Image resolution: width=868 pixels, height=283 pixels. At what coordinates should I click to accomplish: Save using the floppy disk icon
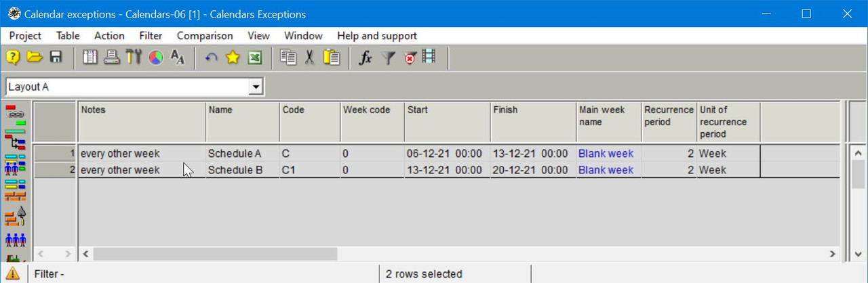click(56, 58)
